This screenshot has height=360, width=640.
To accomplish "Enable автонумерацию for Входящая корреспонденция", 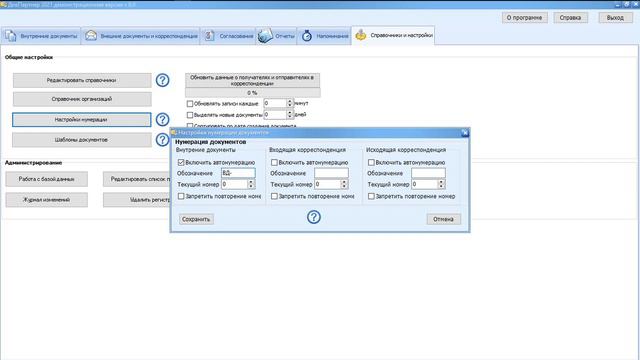I will pyautogui.click(x=274, y=162).
